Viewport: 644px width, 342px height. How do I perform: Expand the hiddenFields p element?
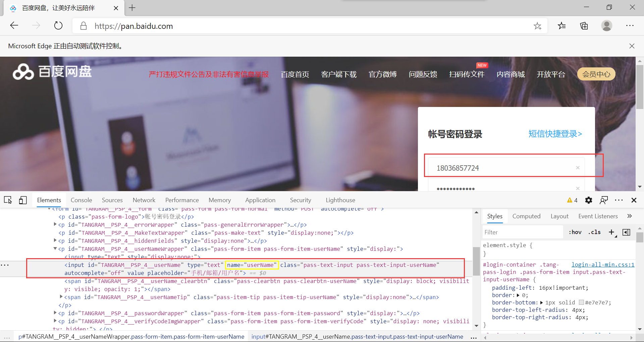[x=55, y=240]
